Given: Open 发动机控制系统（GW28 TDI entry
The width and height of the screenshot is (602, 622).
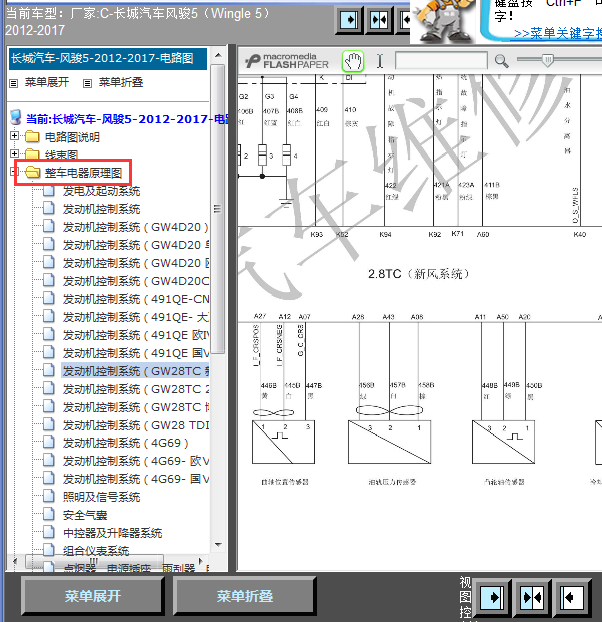Looking at the screenshot, I should point(136,425).
